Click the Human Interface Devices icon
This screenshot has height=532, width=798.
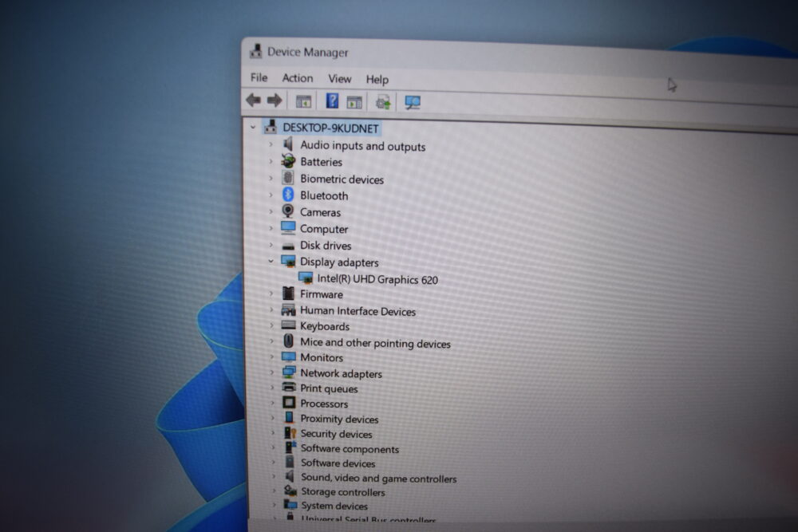(x=288, y=309)
